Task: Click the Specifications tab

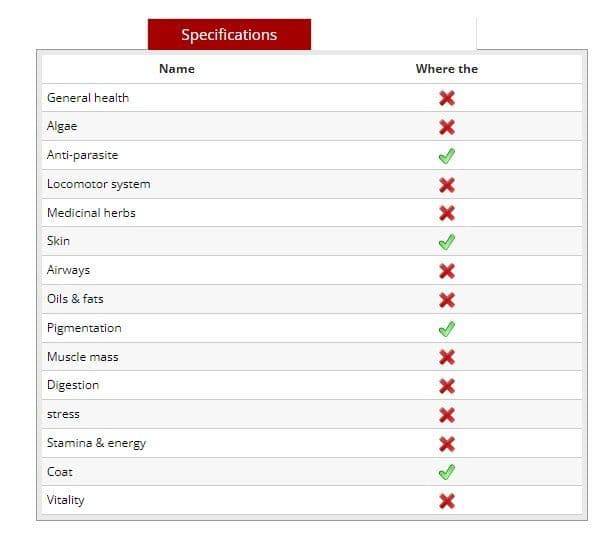Action: [x=229, y=35]
